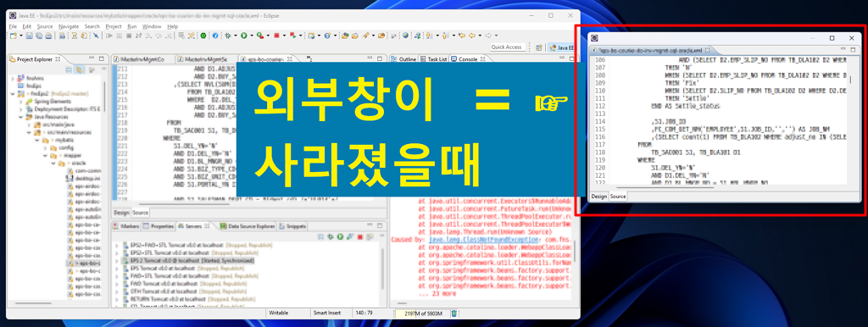Click the Forward navigation arrow in toolbar
The height and width of the screenshot is (327, 868).
click(x=487, y=36)
